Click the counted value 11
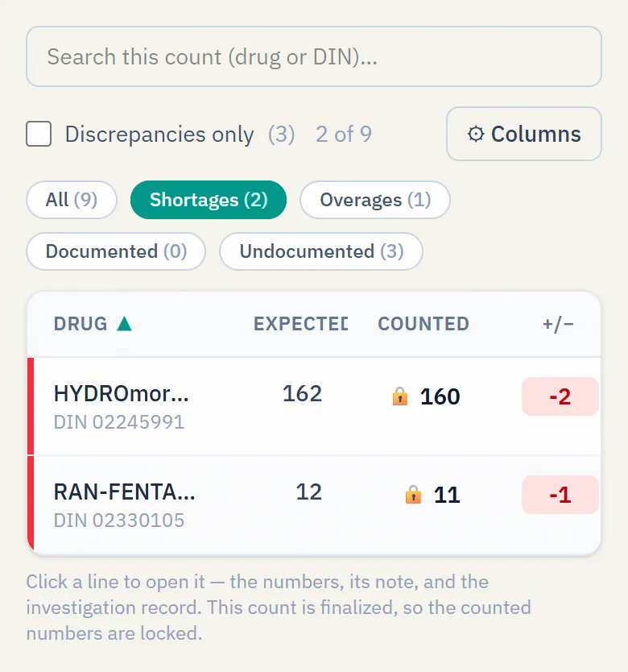 pos(447,495)
